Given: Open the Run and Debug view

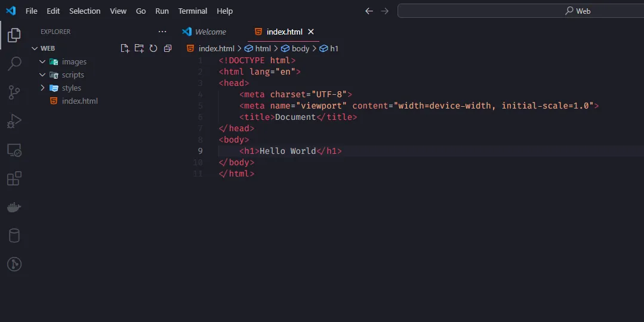Looking at the screenshot, I should [14, 121].
